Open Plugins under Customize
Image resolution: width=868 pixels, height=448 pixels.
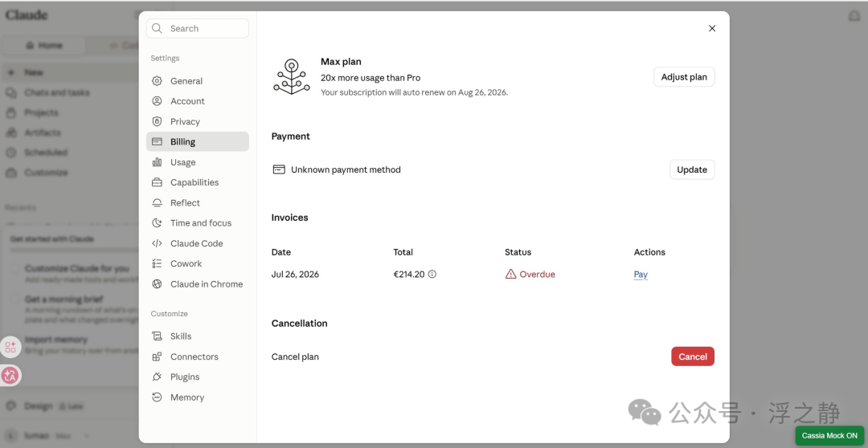coord(198,377)
